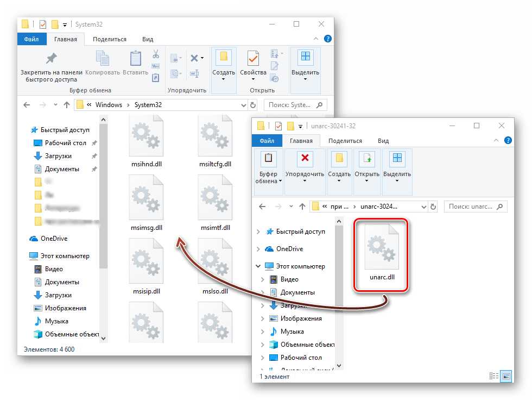The width and height of the screenshot is (532, 400).
Task: Select msihnd.dll in System32
Action: pos(147,142)
